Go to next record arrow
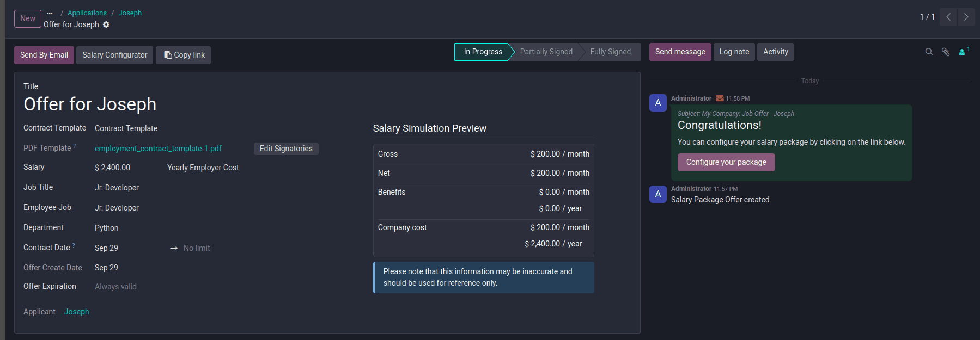This screenshot has height=340, width=980. 966,17
